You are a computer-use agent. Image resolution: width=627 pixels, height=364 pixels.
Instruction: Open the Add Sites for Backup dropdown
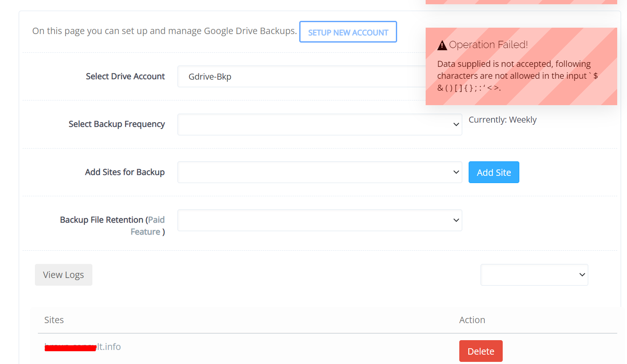(x=319, y=172)
